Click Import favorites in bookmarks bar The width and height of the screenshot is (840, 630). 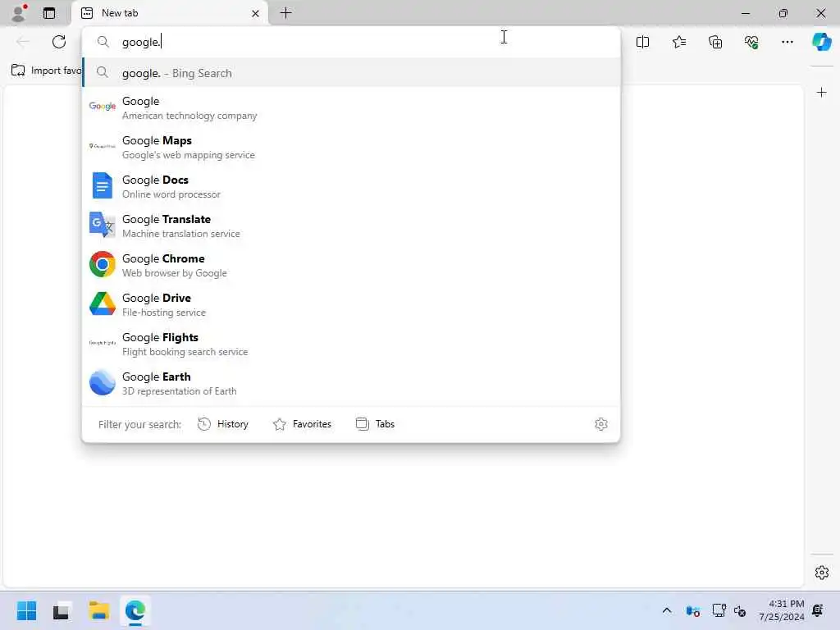pyautogui.click(x=46, y=71)
